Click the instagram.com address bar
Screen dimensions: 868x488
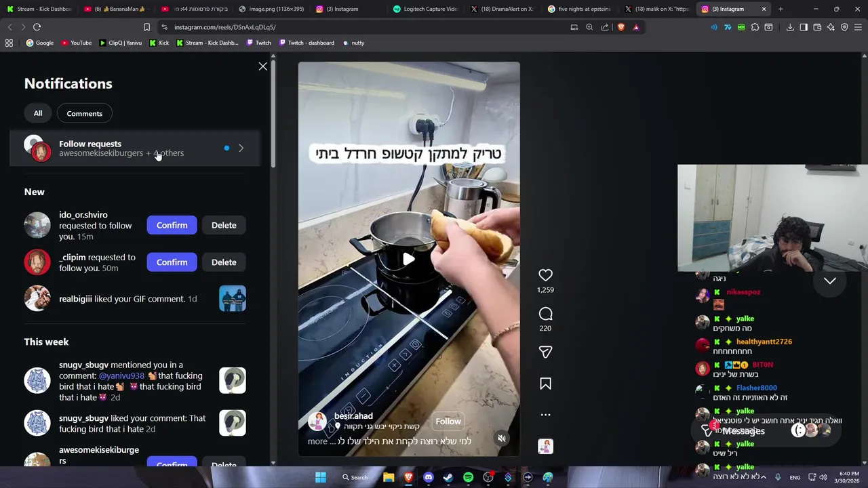pyautogui.click(x=366, y=27)
